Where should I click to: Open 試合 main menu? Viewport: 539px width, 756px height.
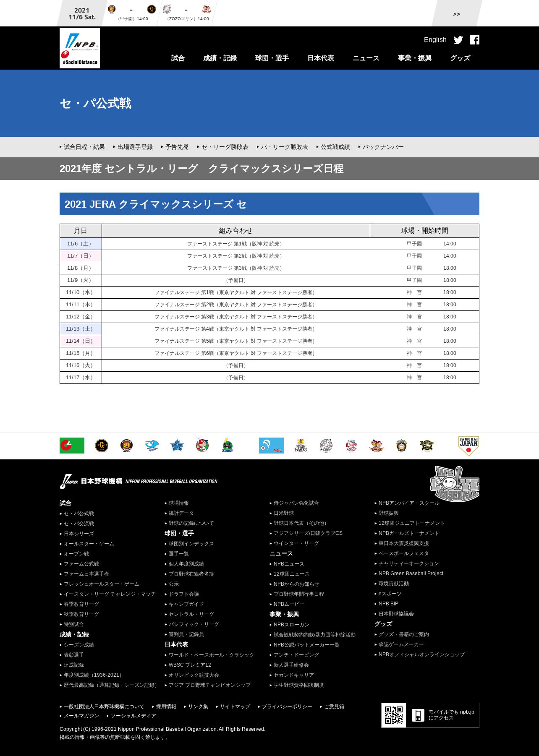178,58
